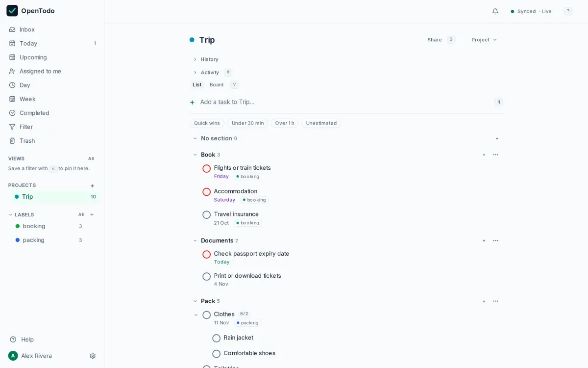Apply Quick wins filter chip
The image size is (588, 368).
pyautogui.click(x=207, y=123)
